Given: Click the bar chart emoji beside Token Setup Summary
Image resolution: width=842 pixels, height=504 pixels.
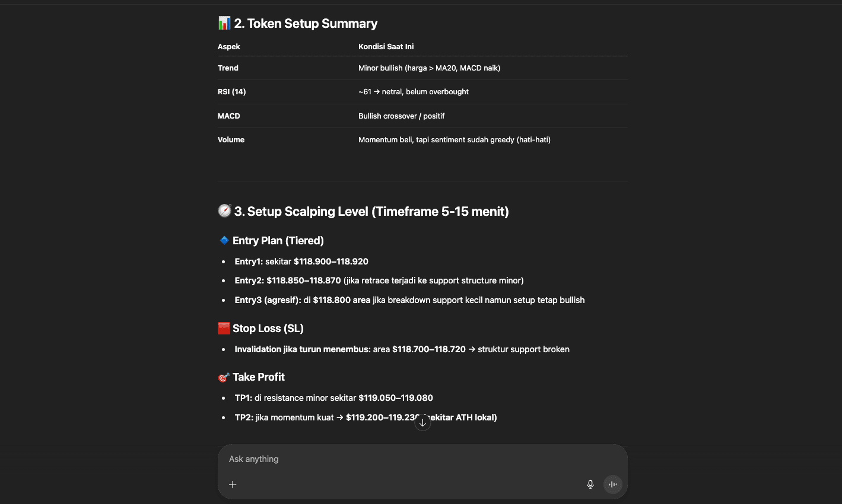Looking at the screenshot, I should pos(224,24).
